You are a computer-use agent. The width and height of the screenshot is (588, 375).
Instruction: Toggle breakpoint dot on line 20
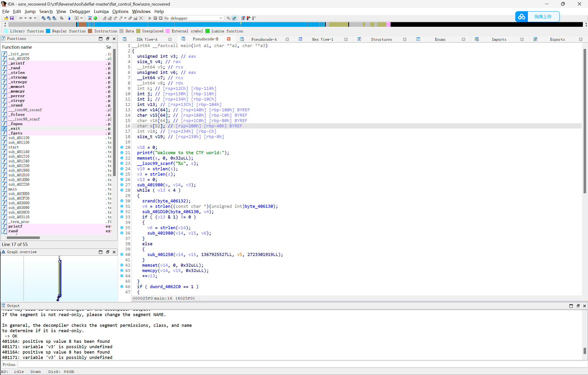tap(122, 147)
